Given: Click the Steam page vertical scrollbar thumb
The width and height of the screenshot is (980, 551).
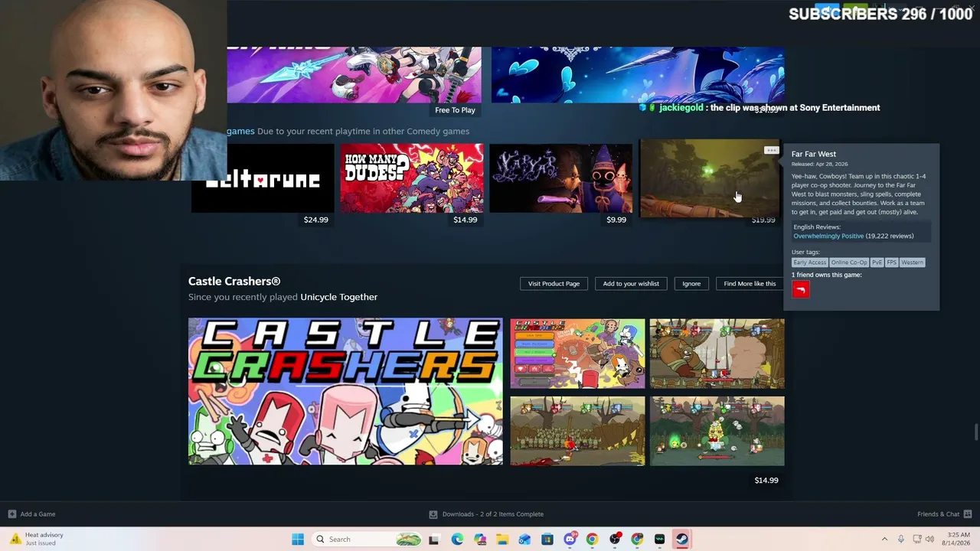Looking at the screenshot, I should [x=975, y=432].
